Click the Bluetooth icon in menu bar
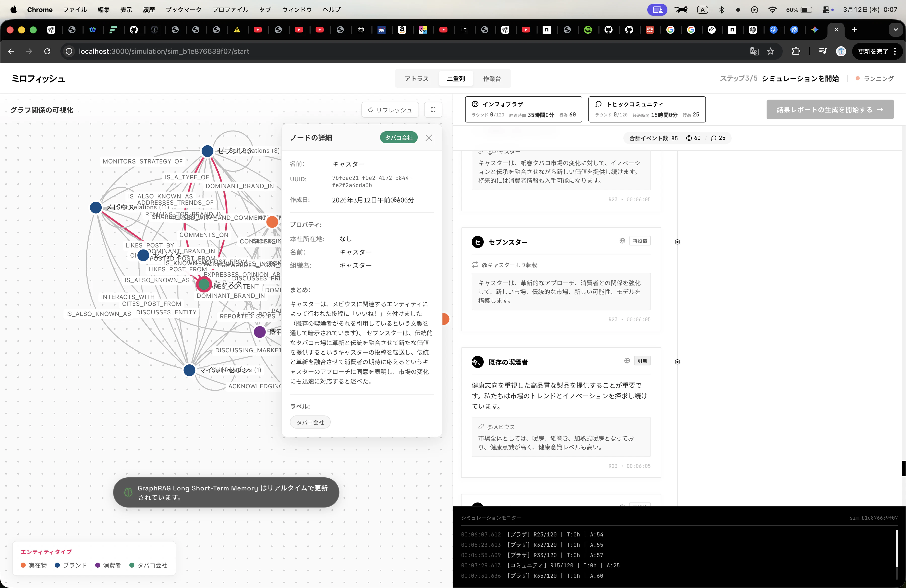Viewport: 906px width, 588px height. coord(721,10)
